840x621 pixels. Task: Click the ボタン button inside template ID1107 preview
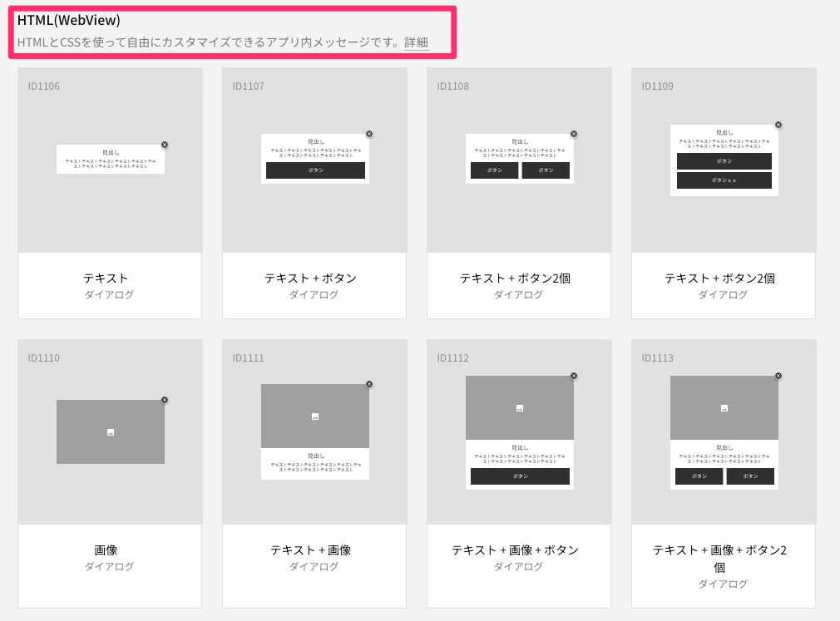315,170
